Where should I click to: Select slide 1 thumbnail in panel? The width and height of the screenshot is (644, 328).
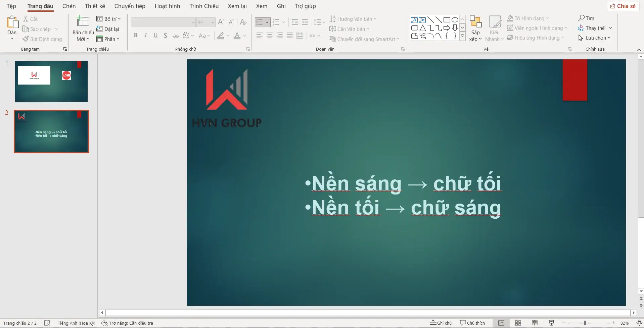coord(51,81)
